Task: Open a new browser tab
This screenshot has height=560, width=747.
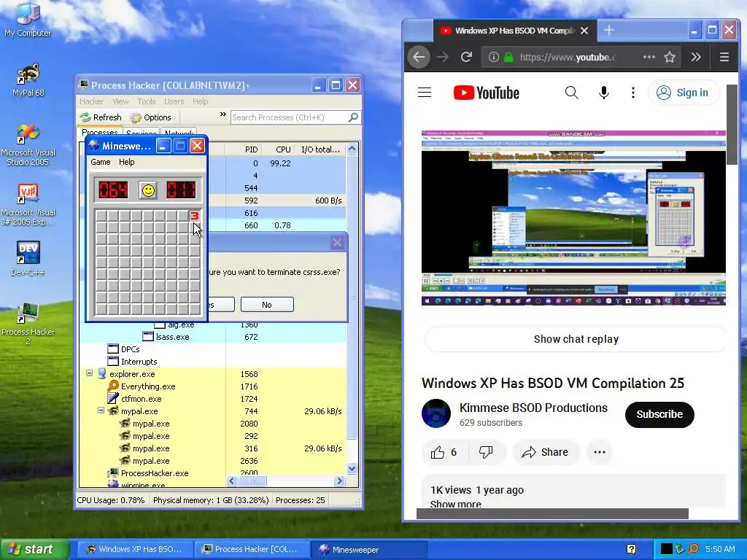Action: [608, 31]
